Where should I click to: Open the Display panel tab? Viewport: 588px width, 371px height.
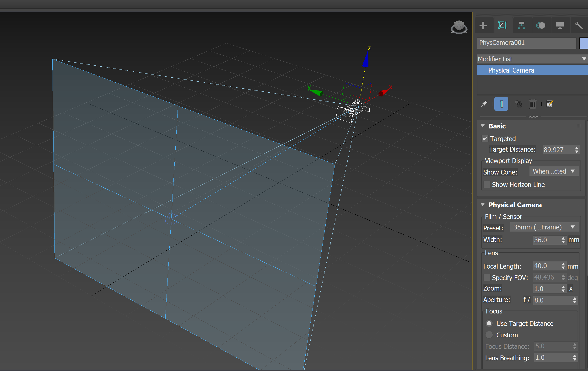[559, 25]
